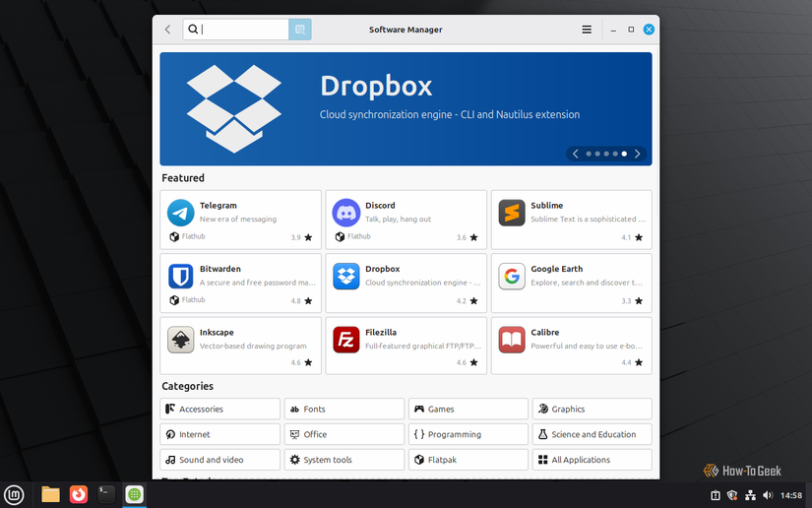Click the Dropbox icon in Featured grid
The width and height of the screenshot is (812, 508).
[345, 276]
